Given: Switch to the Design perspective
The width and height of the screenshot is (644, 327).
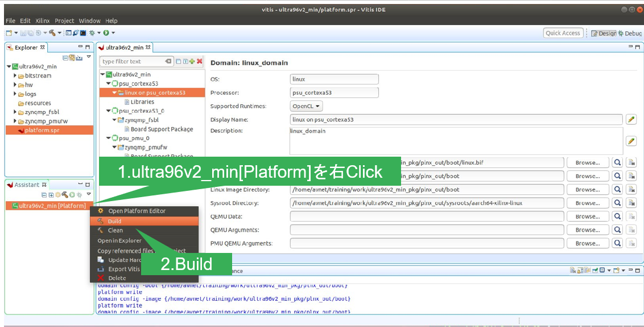Looking at the screenshot, I should coord(604,33).
